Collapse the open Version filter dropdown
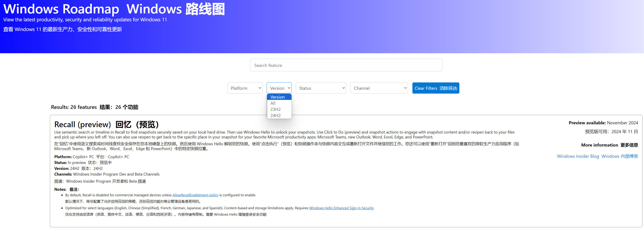This screenshot has width=644, height=231. click(x=279, y=88)
